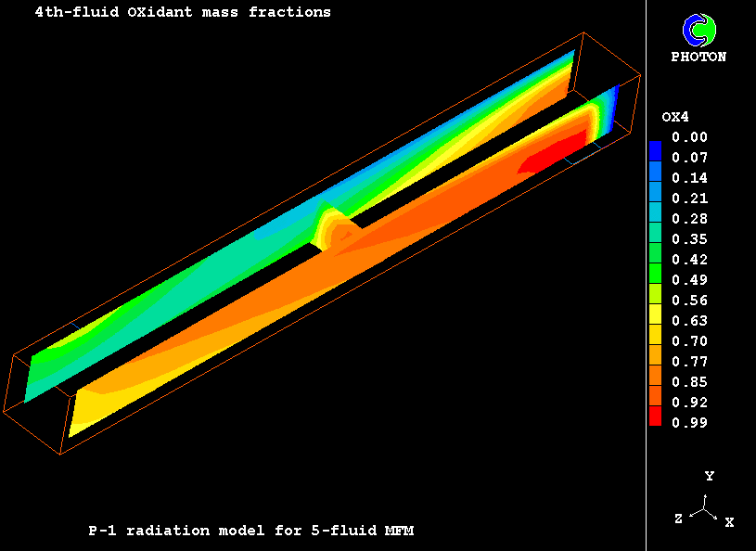Image resolution: width=756 pixels, height=551 pixels.
Task: Pick the cyan legend swatch near 0.28
Action: tap(656, 215)
